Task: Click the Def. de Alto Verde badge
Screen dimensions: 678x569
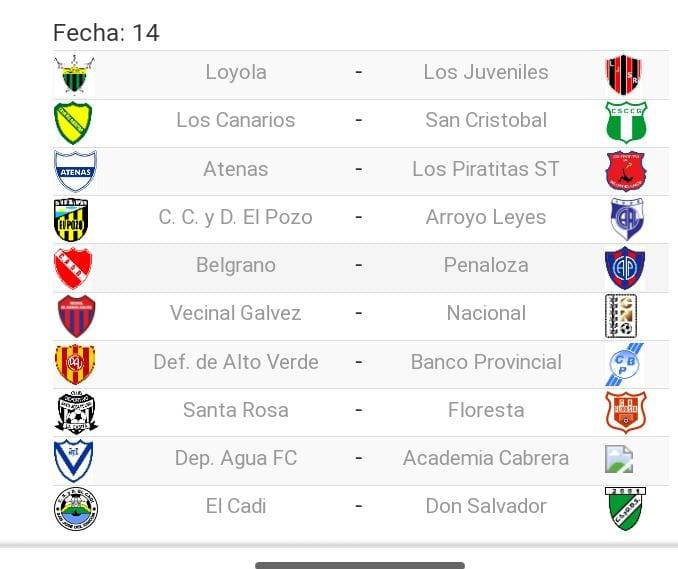Action: point(74,363)
